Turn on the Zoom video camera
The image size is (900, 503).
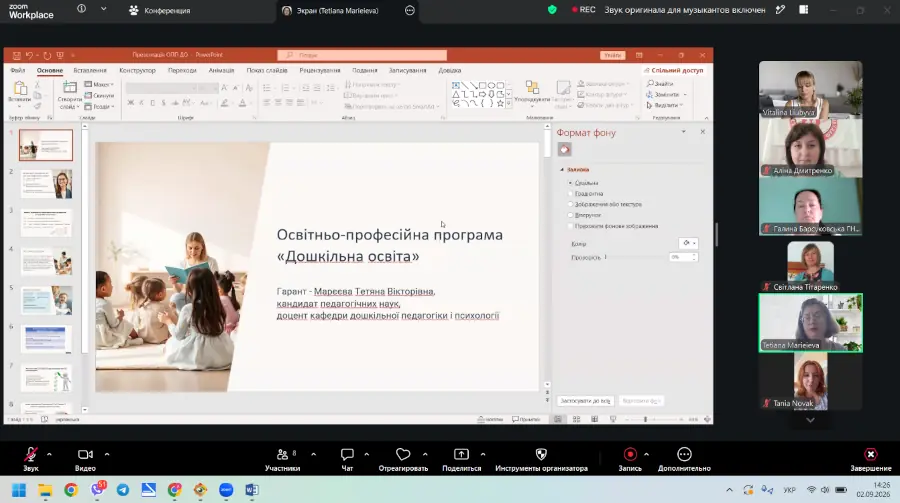pyautogui.click(x=85, y=459)
